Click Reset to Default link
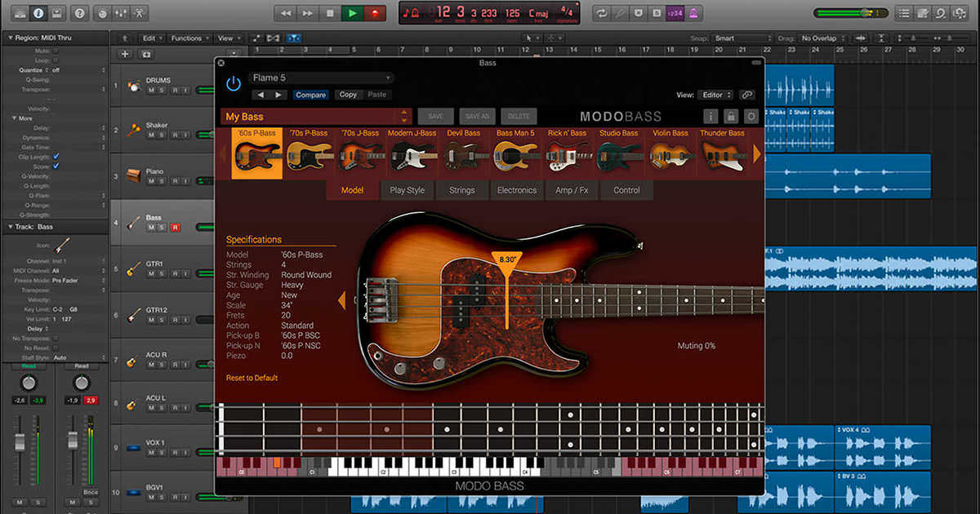This screenshot has height=514, width=980. [x=252, y=378]
